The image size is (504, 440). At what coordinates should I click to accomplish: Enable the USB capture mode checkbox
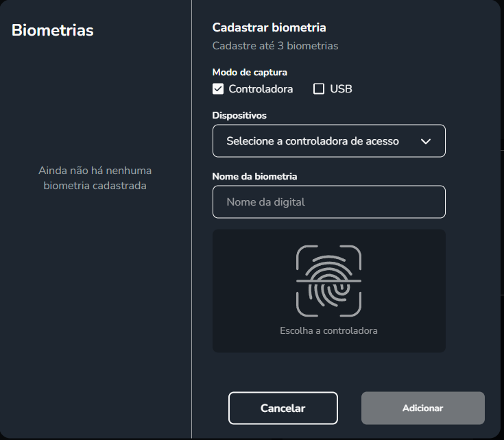[x=319, y=89]
